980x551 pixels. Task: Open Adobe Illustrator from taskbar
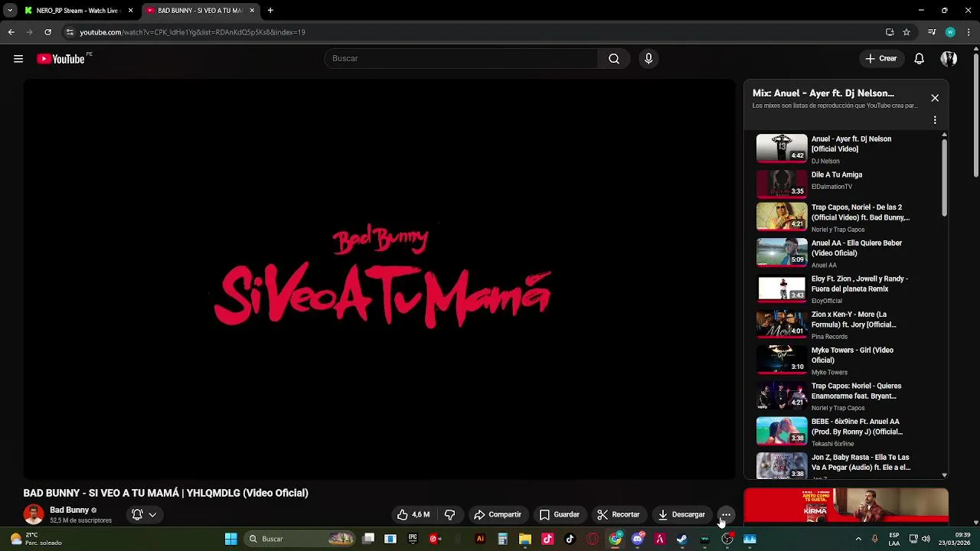480,539
